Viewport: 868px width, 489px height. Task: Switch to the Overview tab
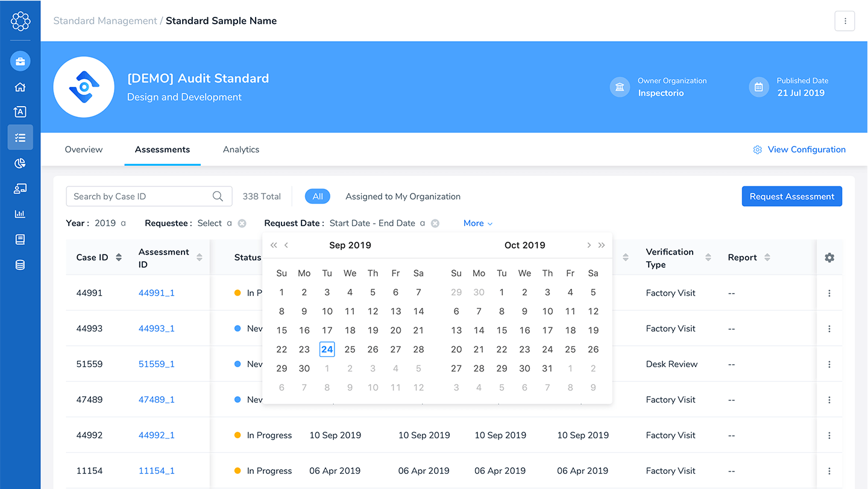point(84,150)
